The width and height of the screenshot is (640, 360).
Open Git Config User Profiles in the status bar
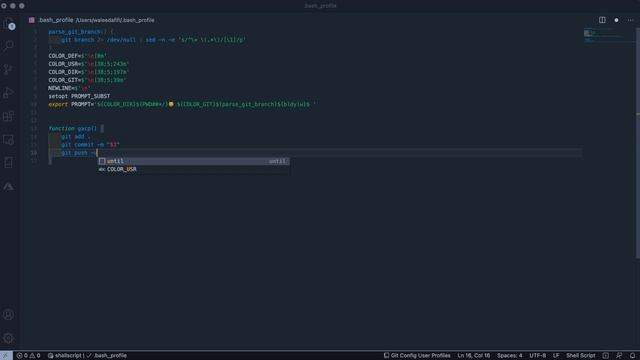coord(417,356)
